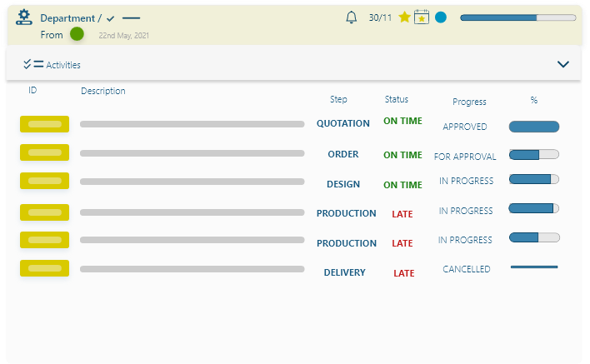Screen dimensions: 590x364
Task: Click the FOR APPROVAL progress label
Action: click(x=465, y=157)
